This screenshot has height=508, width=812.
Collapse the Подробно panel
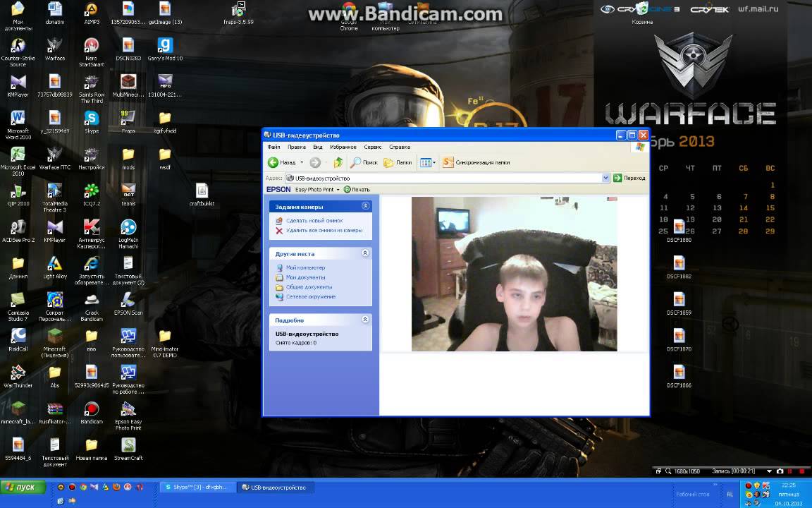365,320
